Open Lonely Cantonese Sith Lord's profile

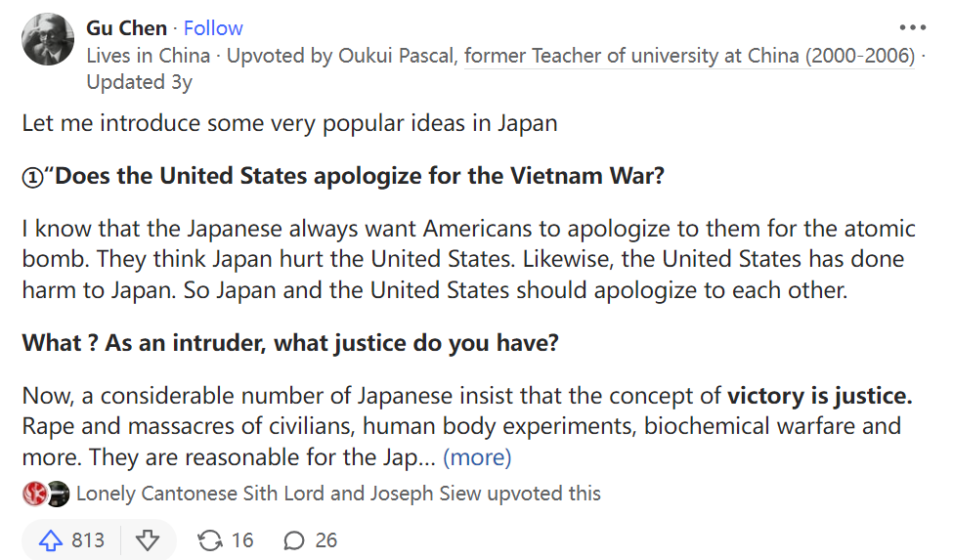[x=200, y=494]
